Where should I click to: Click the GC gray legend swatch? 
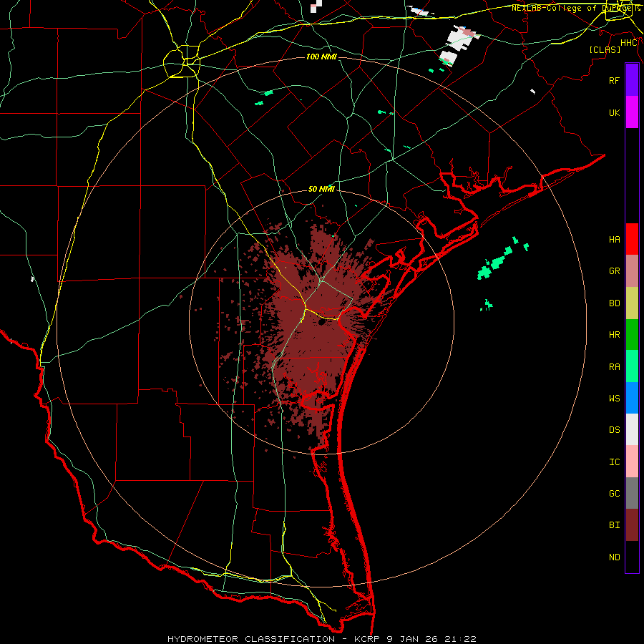(x=632, y=493)
